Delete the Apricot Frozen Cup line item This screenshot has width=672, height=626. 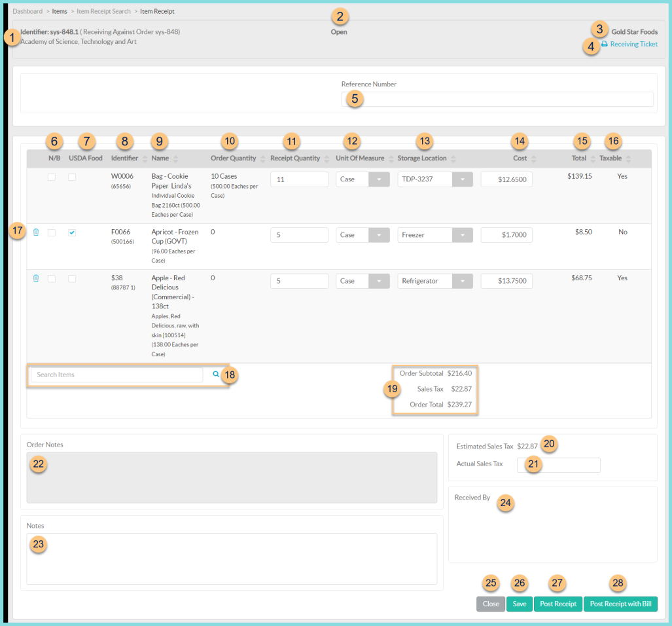[35, 232]
